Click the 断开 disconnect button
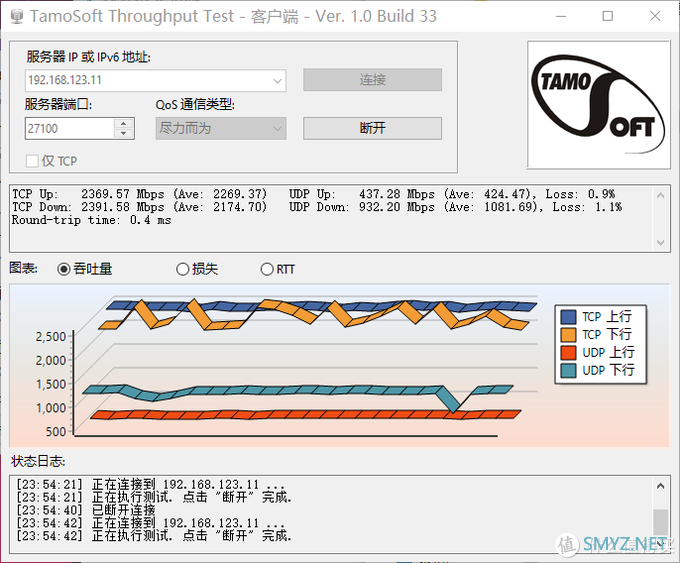Image resolution: width=680 pixels, height=563 pixels. [373, 128]
